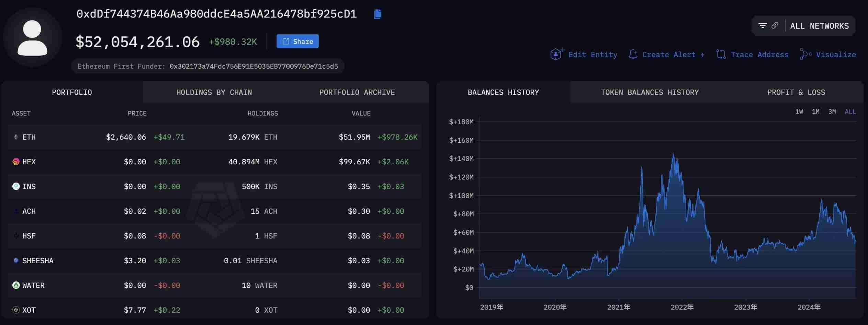Click the Edit Entity icon
This screenshot has height=325, width=868.
[x=556, y=54]
